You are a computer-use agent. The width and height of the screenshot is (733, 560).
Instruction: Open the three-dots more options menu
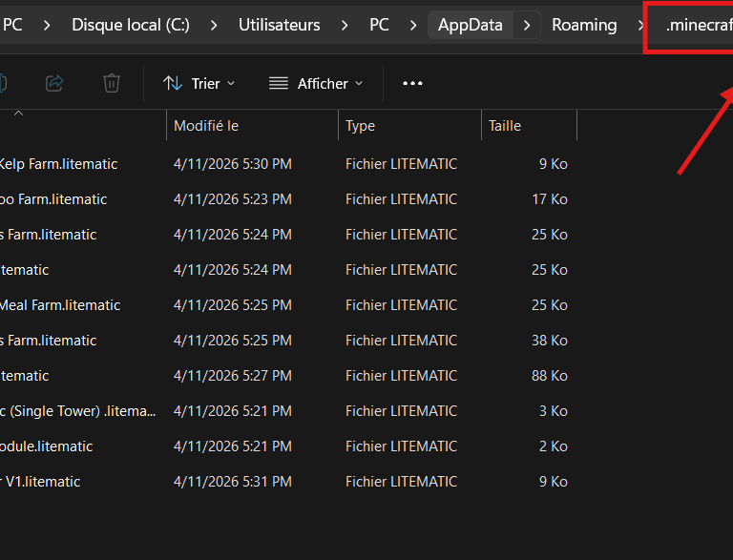[412, 84]
